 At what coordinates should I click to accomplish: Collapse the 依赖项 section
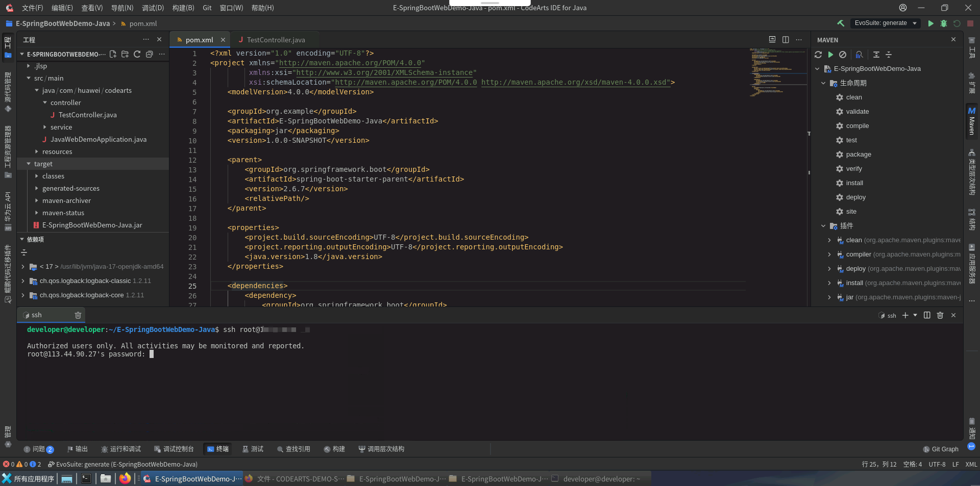tap(22, 239)
